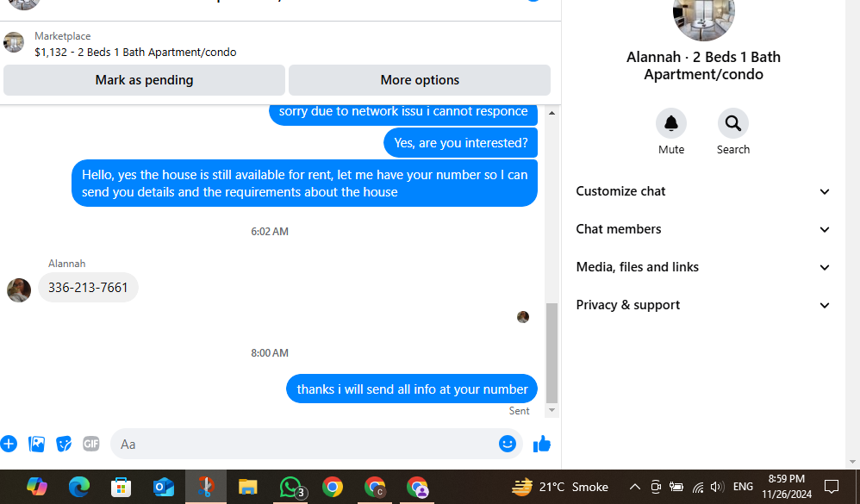This screenshot has width=860, height=504.
Task: Send a thumbs-up like
Action: tap(542, 444)
